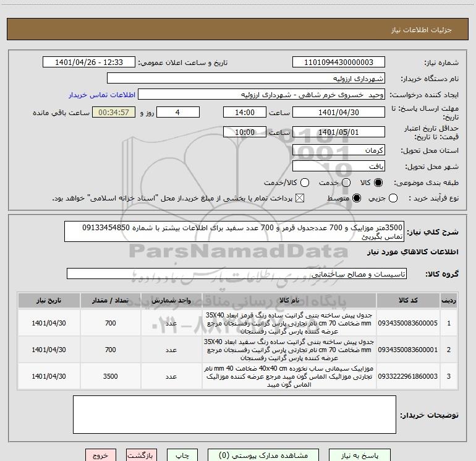Click the واحد شمارش column header

(171, 301)
